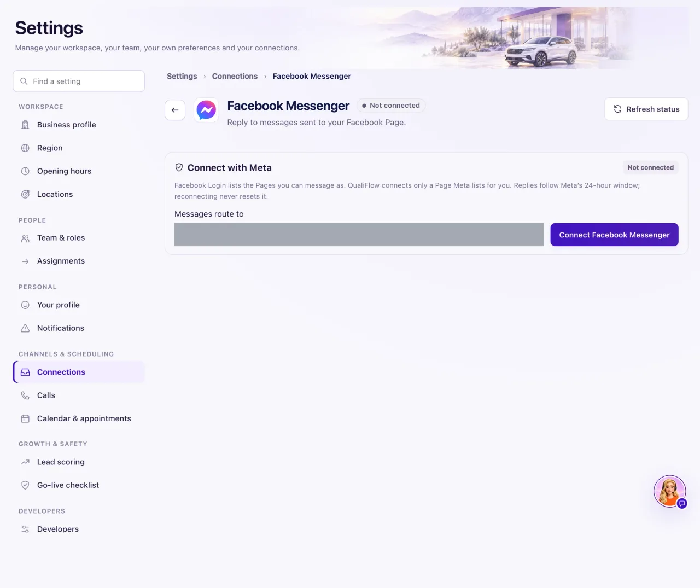Click the Facebook Messenger breadcrumb text
Viewport: 700px width, 588px height.
[x=312, y=76]
